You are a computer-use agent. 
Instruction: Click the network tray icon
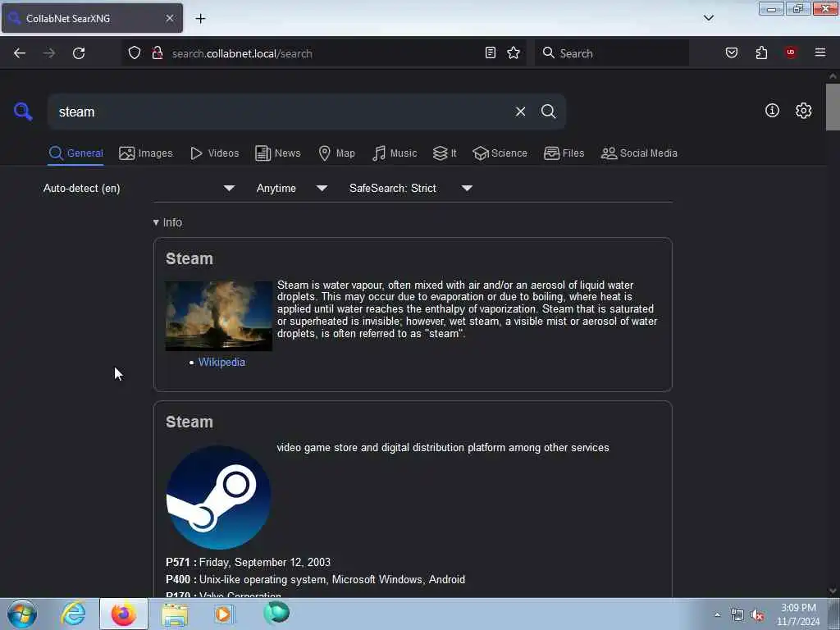click(737, 615)
